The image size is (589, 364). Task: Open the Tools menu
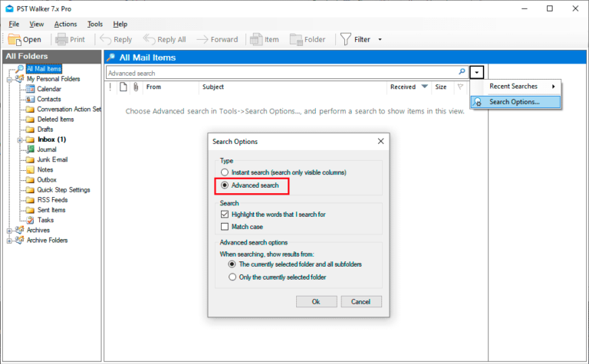pyautogui.click(x=95, y=24)
